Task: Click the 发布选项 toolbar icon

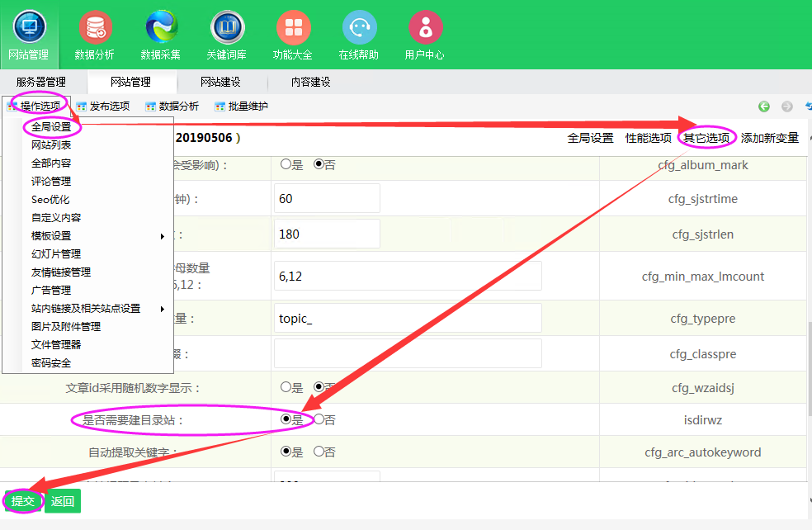Action: pyautogui.click(x=82, y=106)
